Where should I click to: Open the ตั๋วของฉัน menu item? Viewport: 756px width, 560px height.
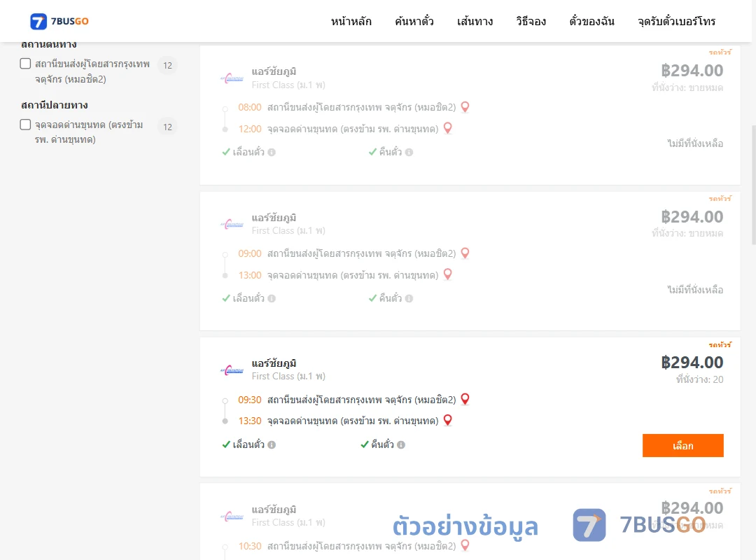[x=591, y=21]
